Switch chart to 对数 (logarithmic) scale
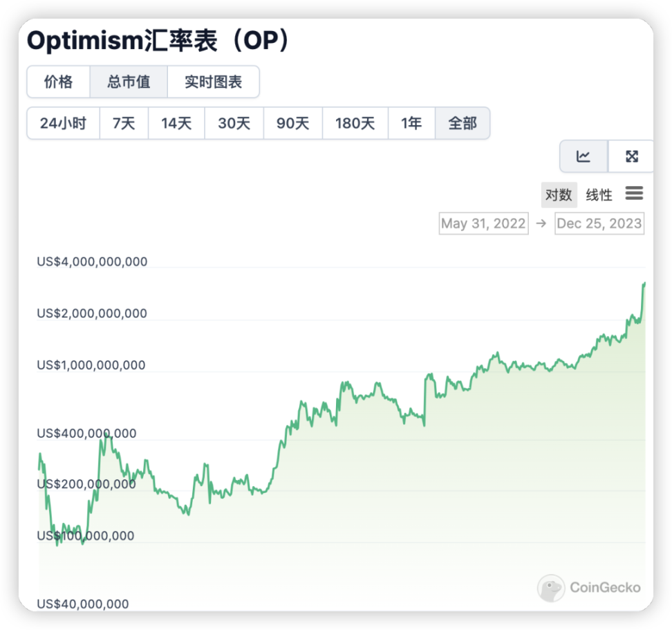Image resolution: width=672 pixels, height=630 pixels. pyautogui.click(x=559, y=195)
